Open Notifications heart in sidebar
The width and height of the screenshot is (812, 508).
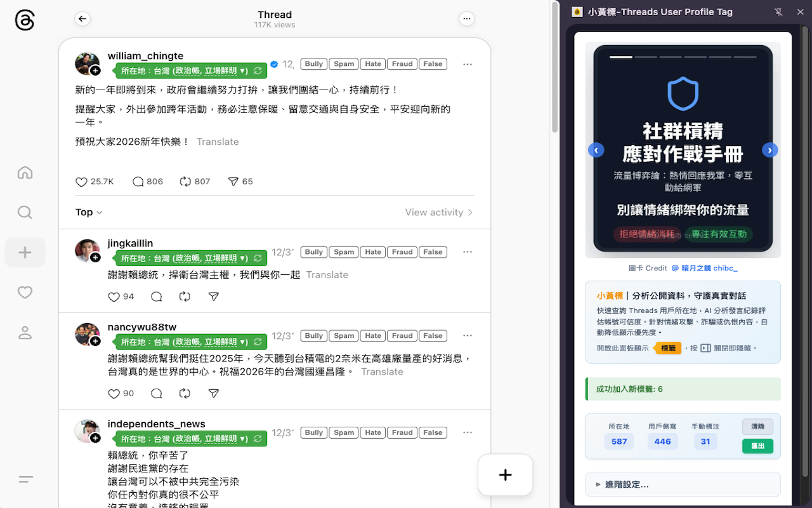(x=25, y=292)
